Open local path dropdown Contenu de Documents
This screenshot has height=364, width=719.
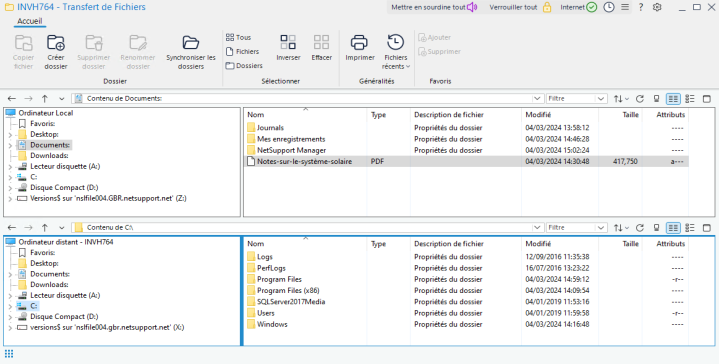[x=537, y=99]
